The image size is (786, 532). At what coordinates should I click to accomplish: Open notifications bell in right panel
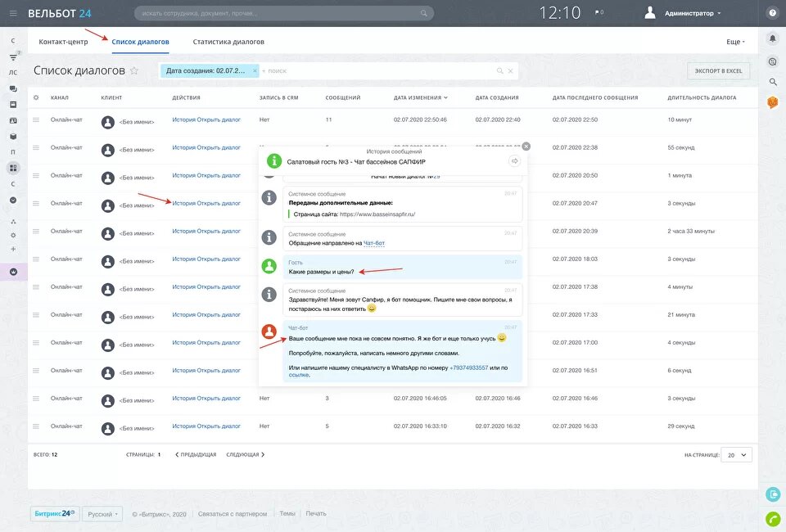772,38
